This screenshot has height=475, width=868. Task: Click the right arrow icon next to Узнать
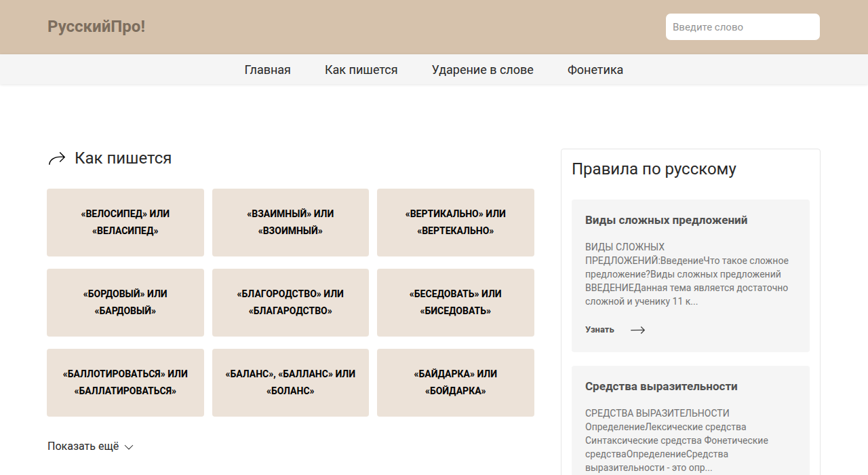[637, 330]
